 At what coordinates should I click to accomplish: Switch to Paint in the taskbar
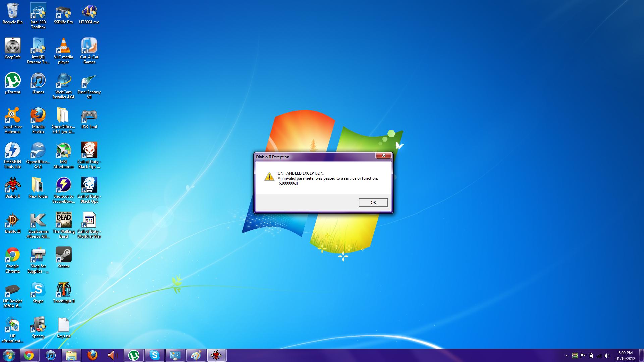tap(196, 355)
